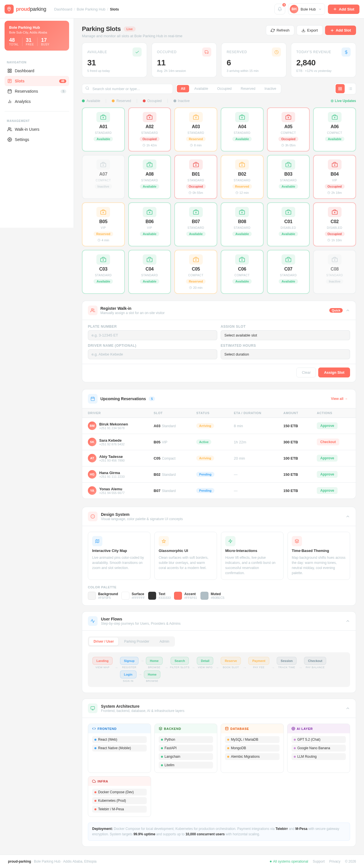This screenshot has width=364, height=868.
Task: Collapse the Register Walk-in panel
Action: 348,310
